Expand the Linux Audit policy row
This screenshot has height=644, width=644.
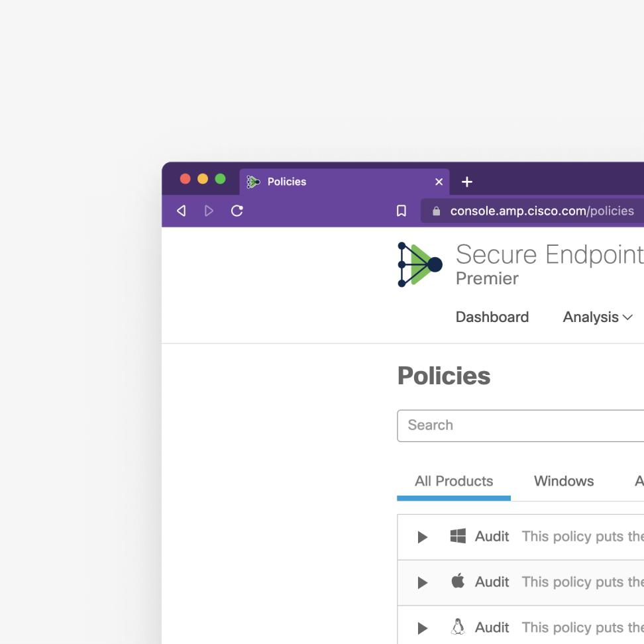(x=423, y=628)
